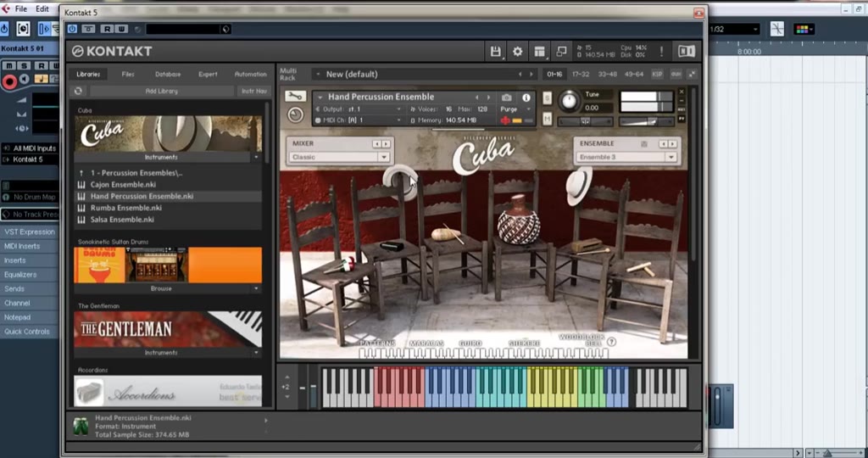Click the red purge cross indicator

505,120
